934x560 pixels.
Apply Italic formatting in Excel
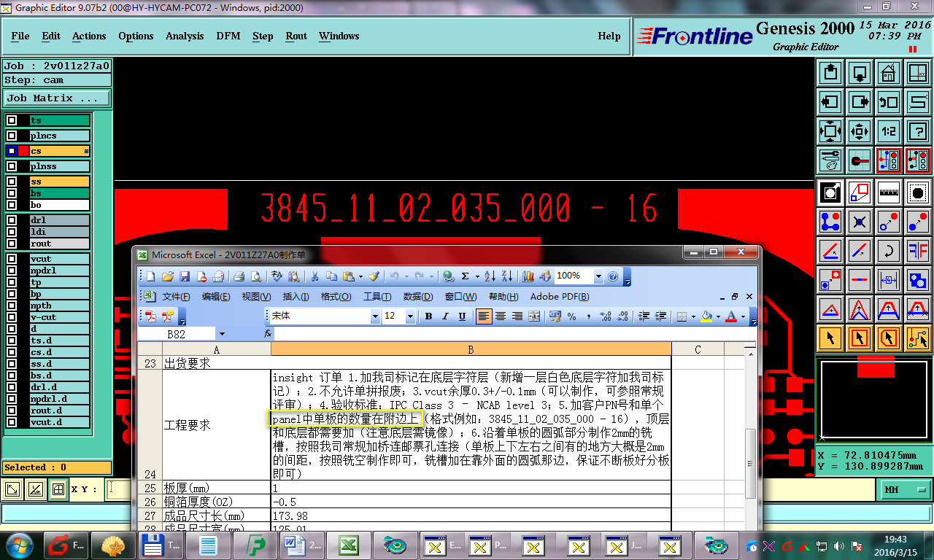(x=445, y=316)
